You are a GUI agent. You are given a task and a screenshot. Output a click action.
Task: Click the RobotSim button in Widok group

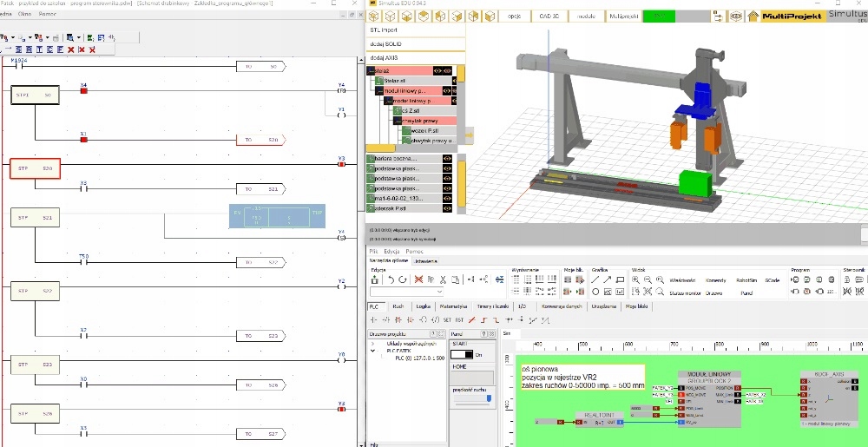click(746, 280)
